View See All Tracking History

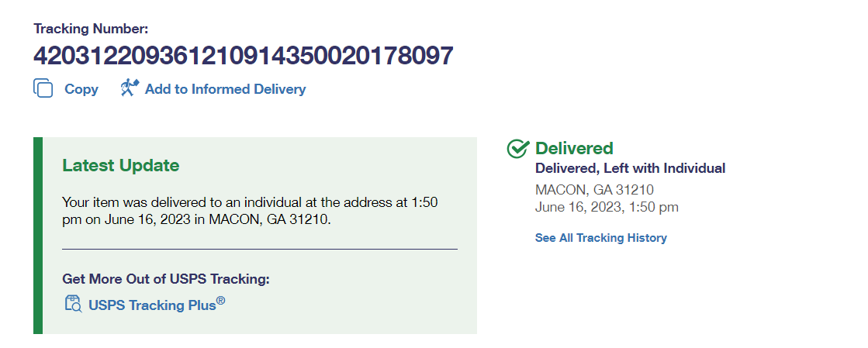coord(600,238)
